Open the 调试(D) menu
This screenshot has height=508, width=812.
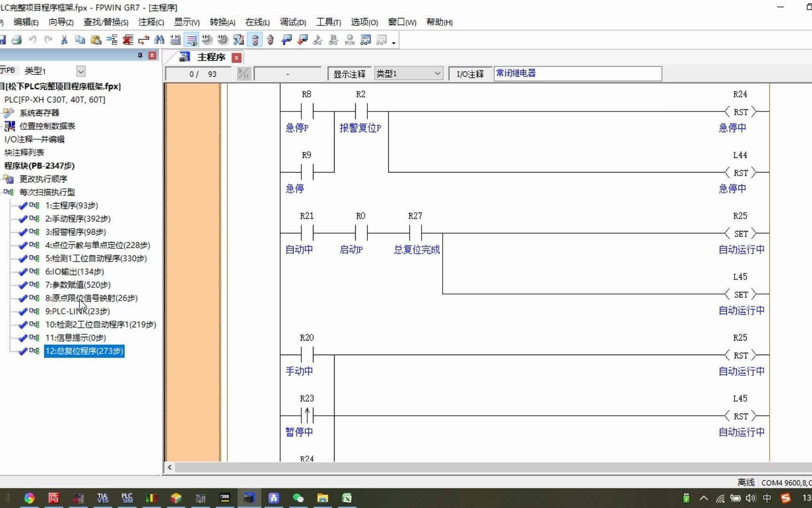[293, 22]
